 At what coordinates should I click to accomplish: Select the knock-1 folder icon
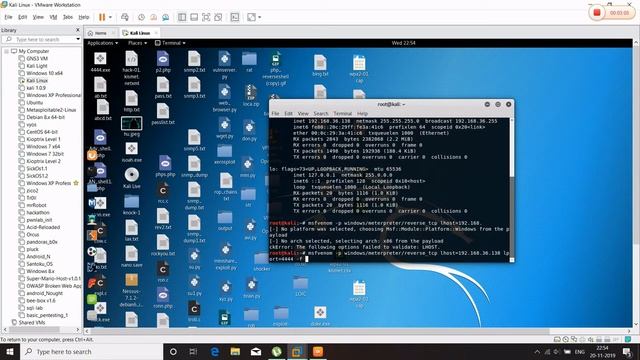131,205
